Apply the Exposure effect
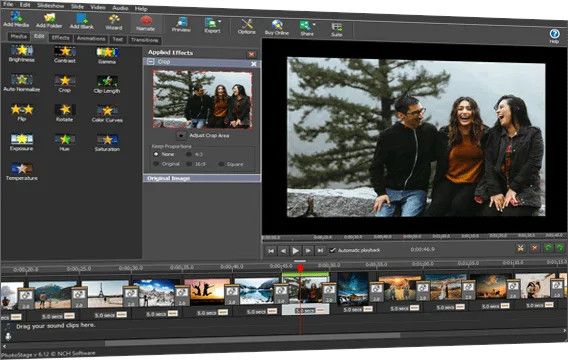Viewport: 568px width, 360px height. pyautogui.click(x=22, y=142)
